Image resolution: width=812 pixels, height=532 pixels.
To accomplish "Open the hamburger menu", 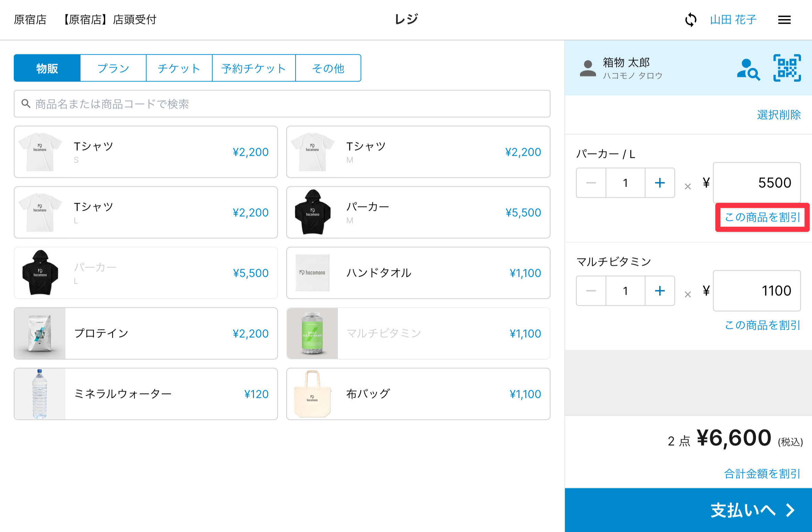I will 784,20.
